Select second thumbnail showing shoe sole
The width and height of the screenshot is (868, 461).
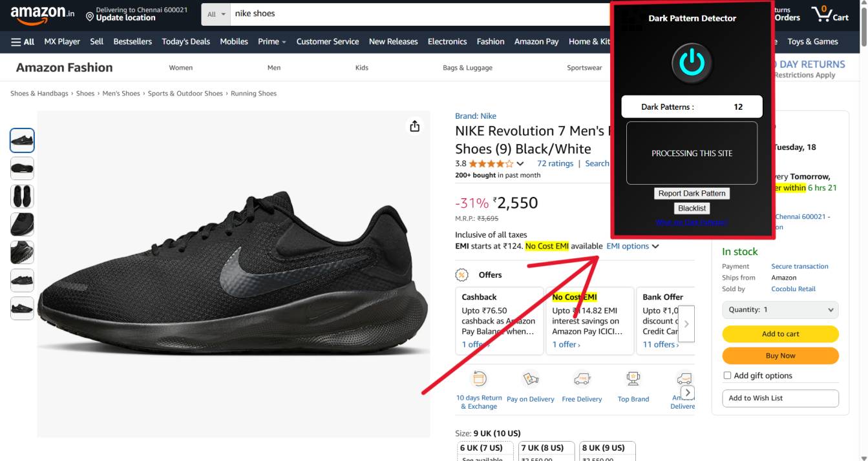(22, 169)
